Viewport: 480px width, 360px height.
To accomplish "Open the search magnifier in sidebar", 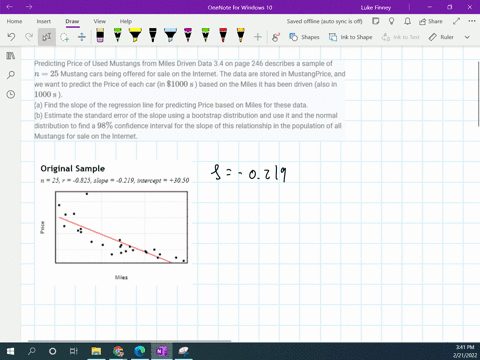I will [x=11, y=75].
